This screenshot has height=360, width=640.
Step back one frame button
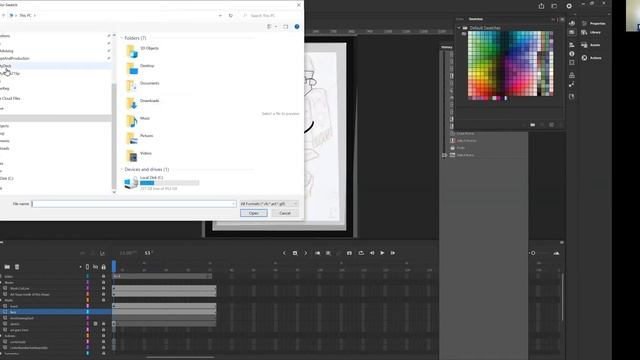pos(371,253)
